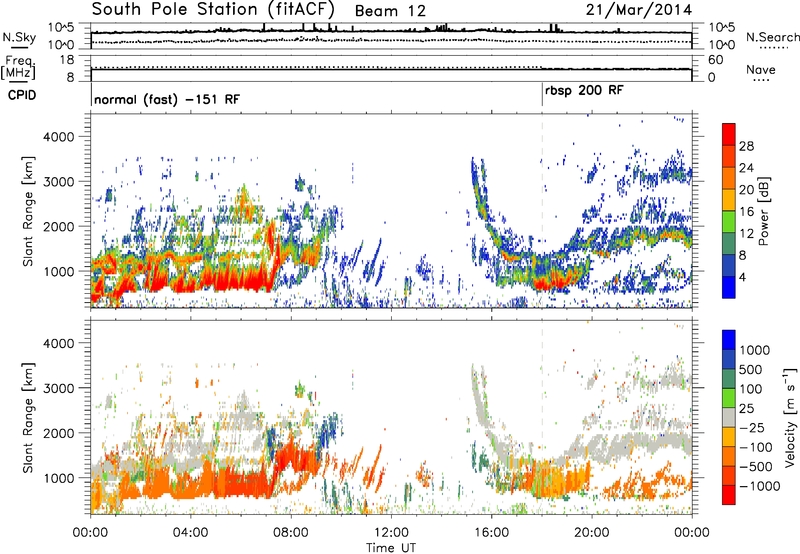Pick the bright blue bottom Power colorbar segment
This screenshot has height=554, width=800.
tap(729, 287)
